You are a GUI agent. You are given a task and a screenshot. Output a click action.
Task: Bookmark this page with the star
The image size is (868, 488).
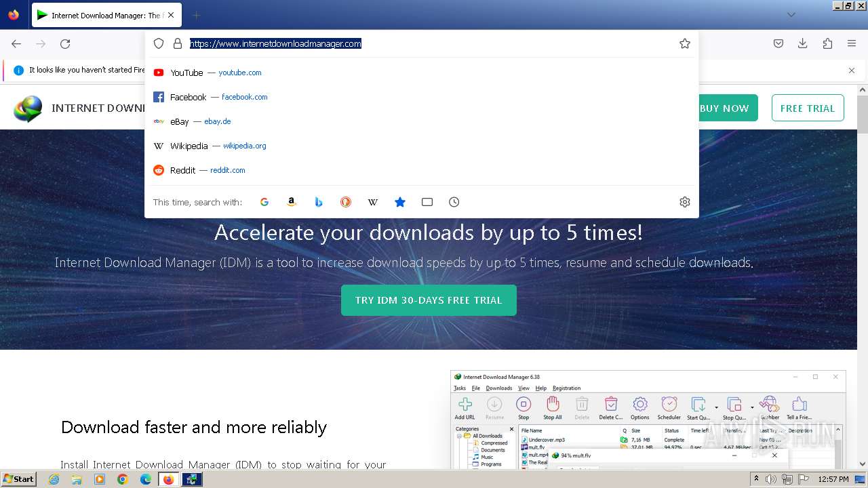[x=685, y=43]
